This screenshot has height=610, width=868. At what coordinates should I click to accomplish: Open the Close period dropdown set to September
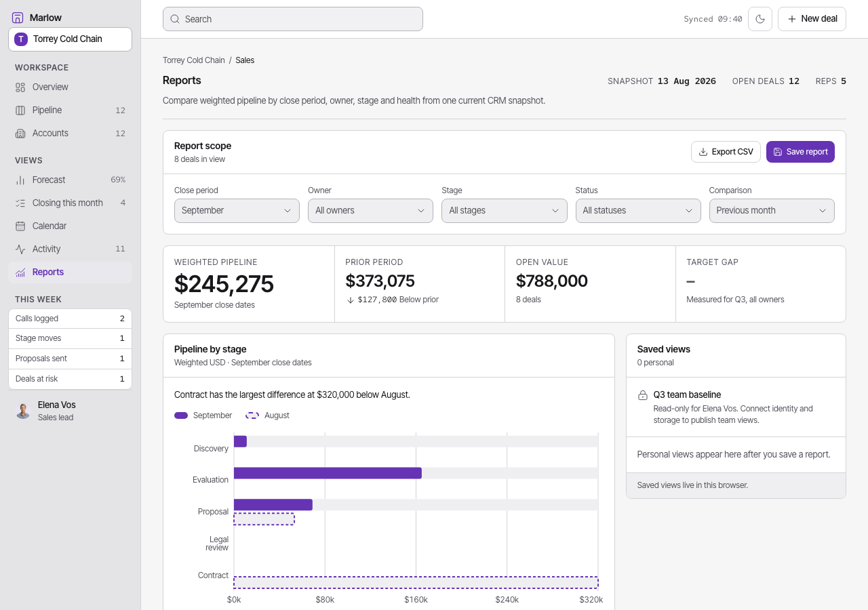coord(237,211)
